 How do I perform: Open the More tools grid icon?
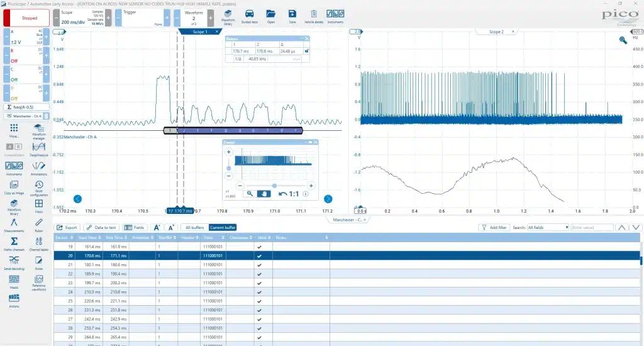tap(14, 130)
